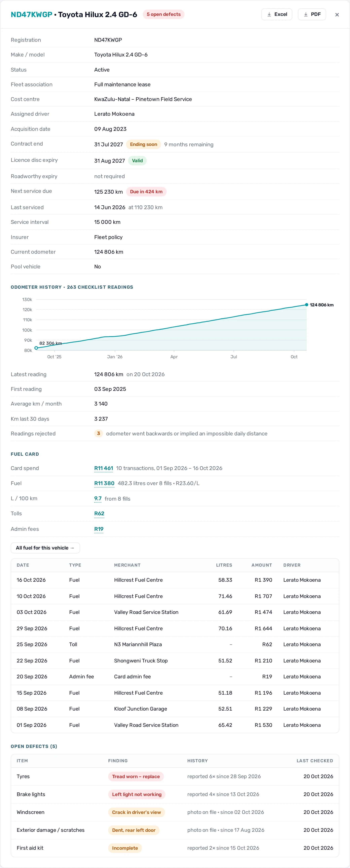Click the Left light not working finding
This screenshot has height=868, width=350.
coord(137,794)
